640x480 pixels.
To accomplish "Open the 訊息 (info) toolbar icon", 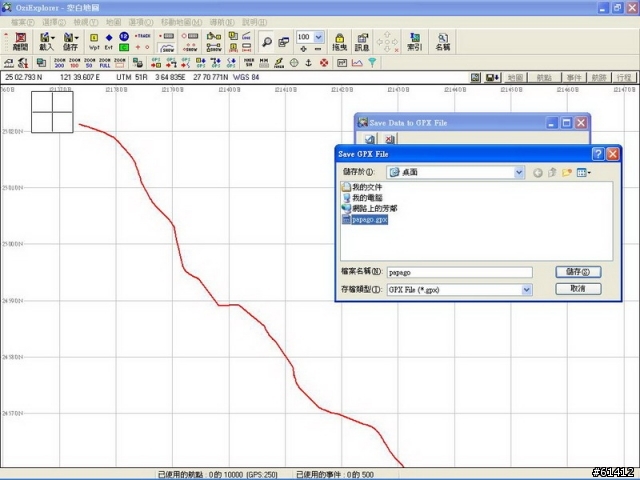I will point(362,42).
